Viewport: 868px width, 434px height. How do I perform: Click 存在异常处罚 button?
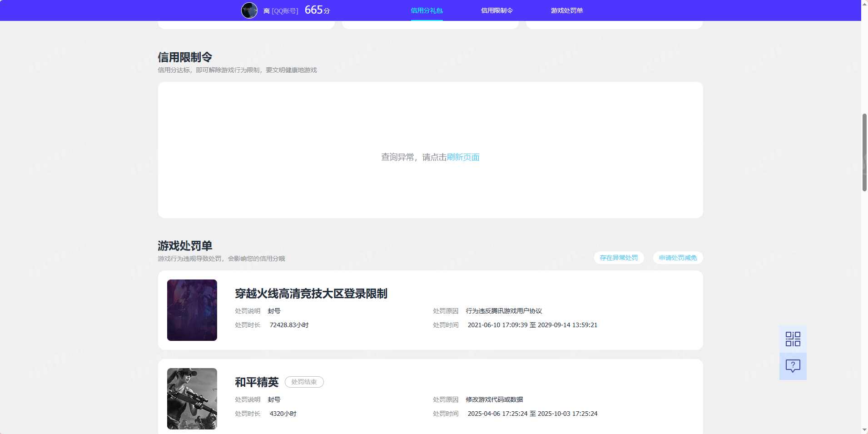click(x=619, y=258)
